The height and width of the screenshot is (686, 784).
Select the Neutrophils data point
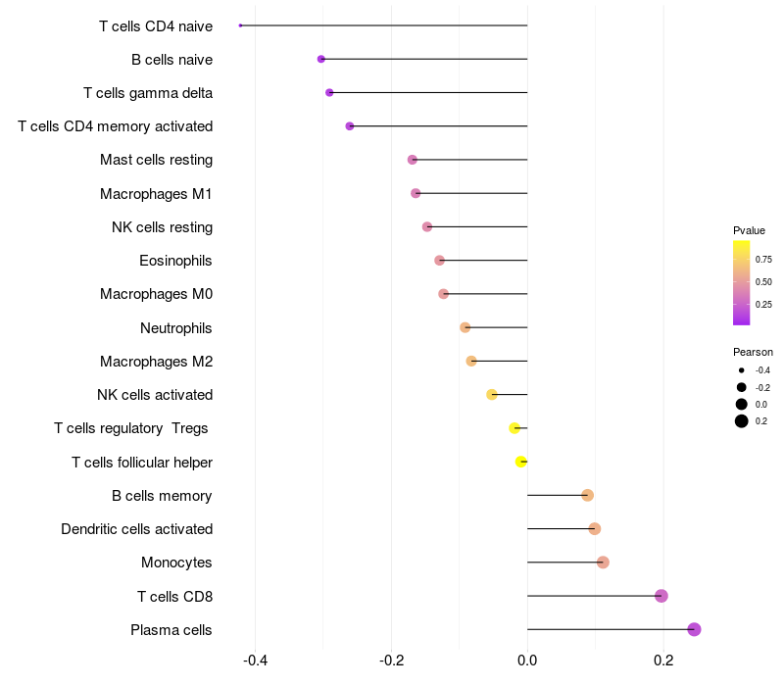point(465,327)
